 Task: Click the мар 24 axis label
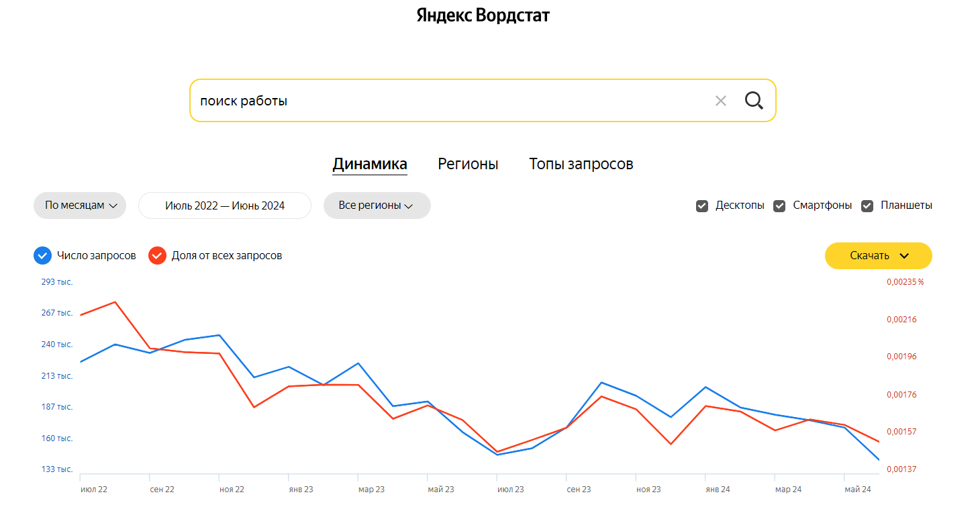[x=788, y=490]
